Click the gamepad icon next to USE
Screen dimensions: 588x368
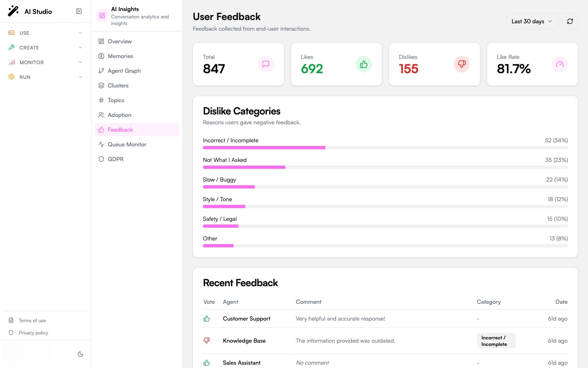11,33
